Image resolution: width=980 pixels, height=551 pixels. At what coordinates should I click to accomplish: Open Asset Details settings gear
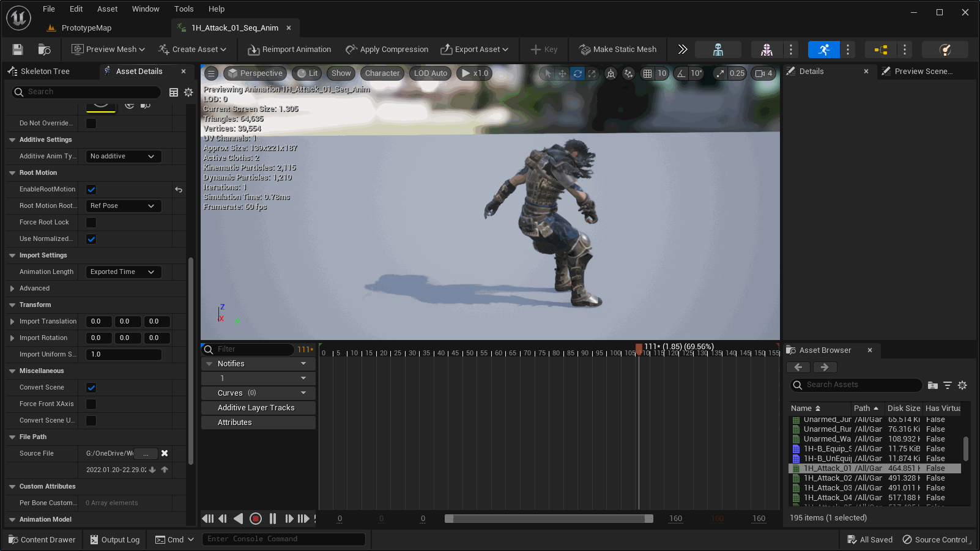[x=188, y=92]
